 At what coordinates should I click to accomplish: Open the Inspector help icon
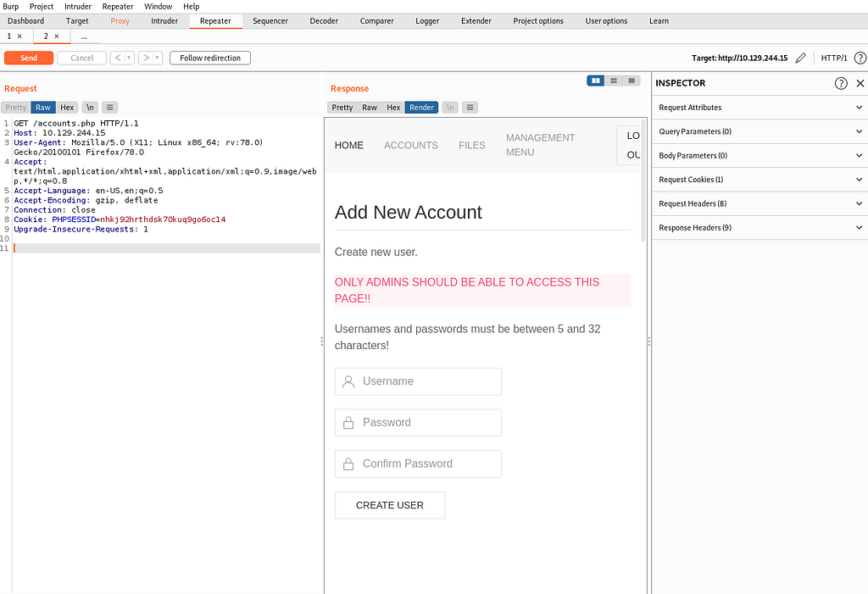point(841,83)
